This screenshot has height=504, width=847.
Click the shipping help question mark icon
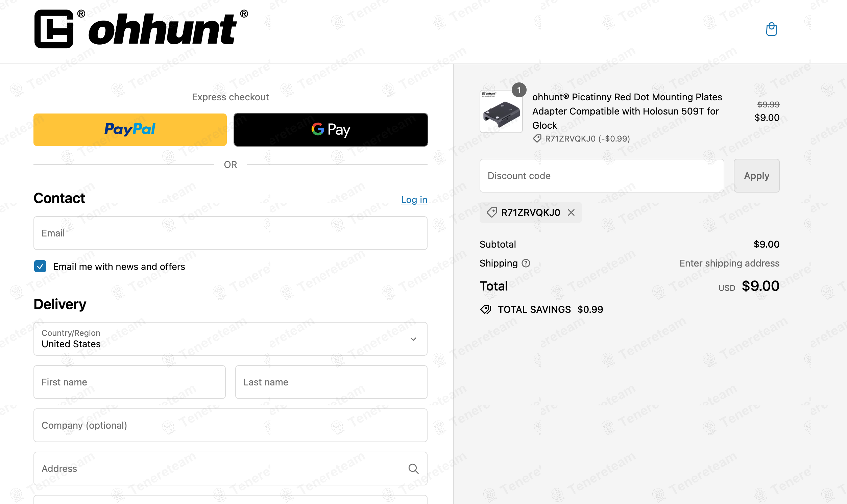(x=526, y=263)
